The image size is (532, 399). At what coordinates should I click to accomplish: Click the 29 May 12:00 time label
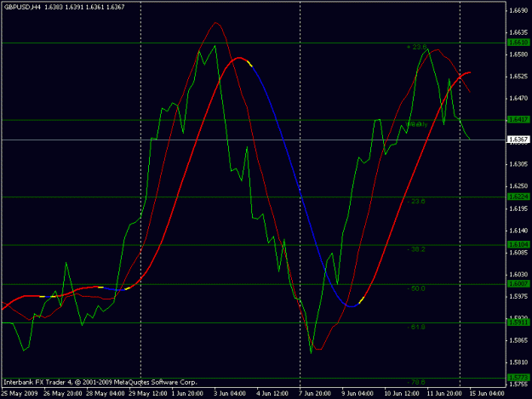pyautogui.click(x=148, y=394)
